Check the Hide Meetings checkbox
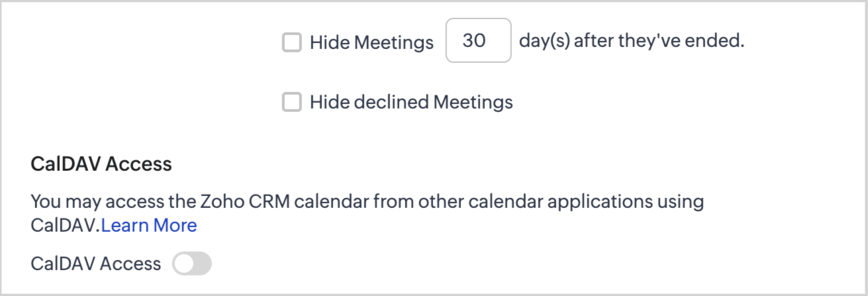 pyautogui.click(x=291, y=43)
